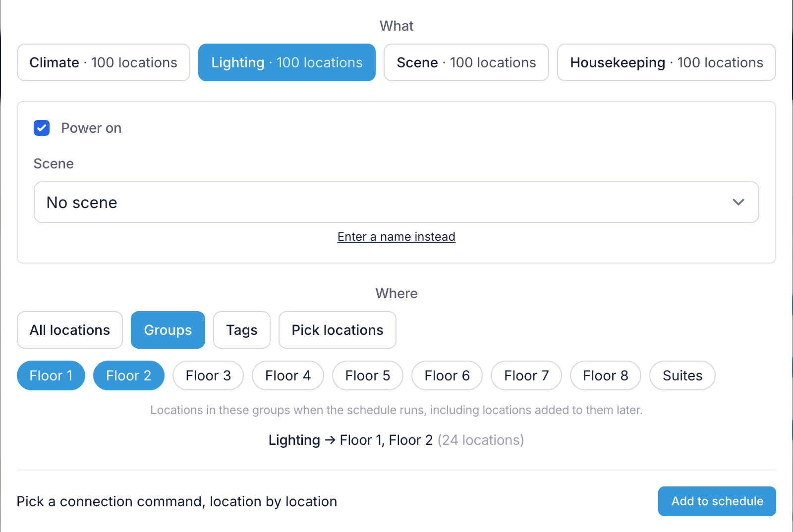Screen dimensions: 793x532
Task: Uncheck the Power on checkbox
Action: tap(42, 128)
